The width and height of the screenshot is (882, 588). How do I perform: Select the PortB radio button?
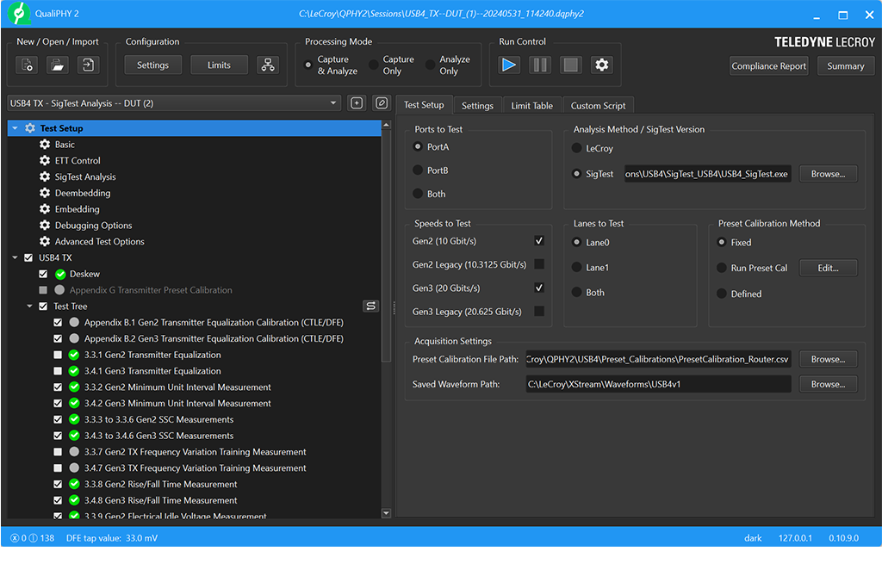tap(418, 170)
